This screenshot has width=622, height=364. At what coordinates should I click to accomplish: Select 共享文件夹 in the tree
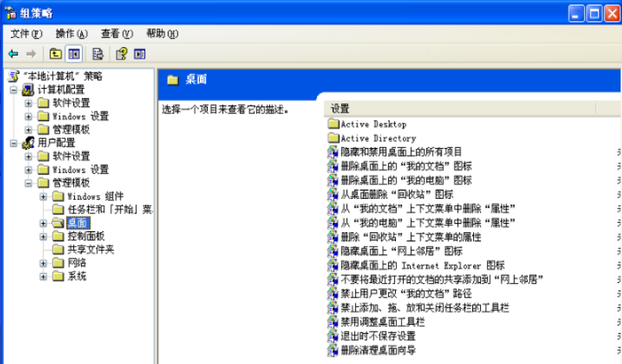click(x=90, y=250)
